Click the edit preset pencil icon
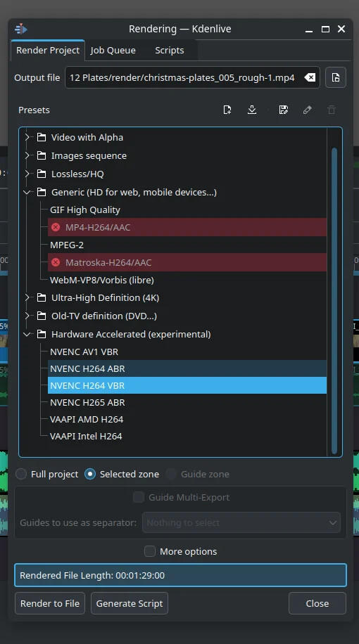 (x=307, y=110)
